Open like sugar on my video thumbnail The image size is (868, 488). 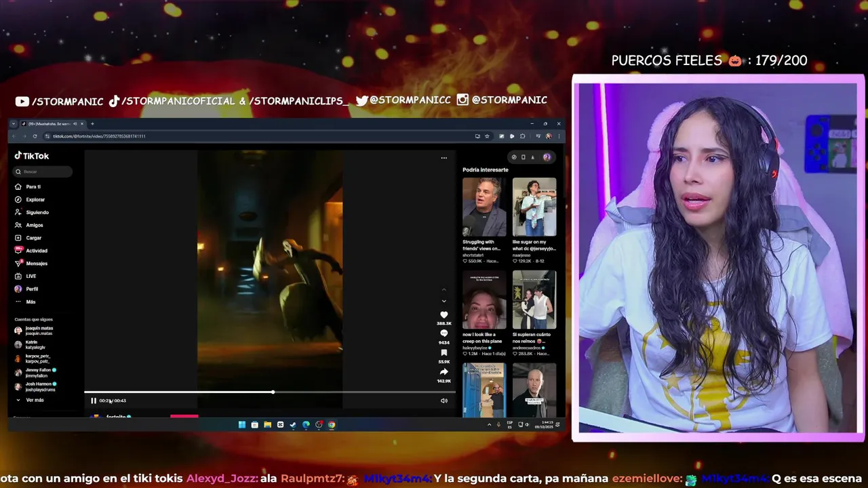[534, 207]
